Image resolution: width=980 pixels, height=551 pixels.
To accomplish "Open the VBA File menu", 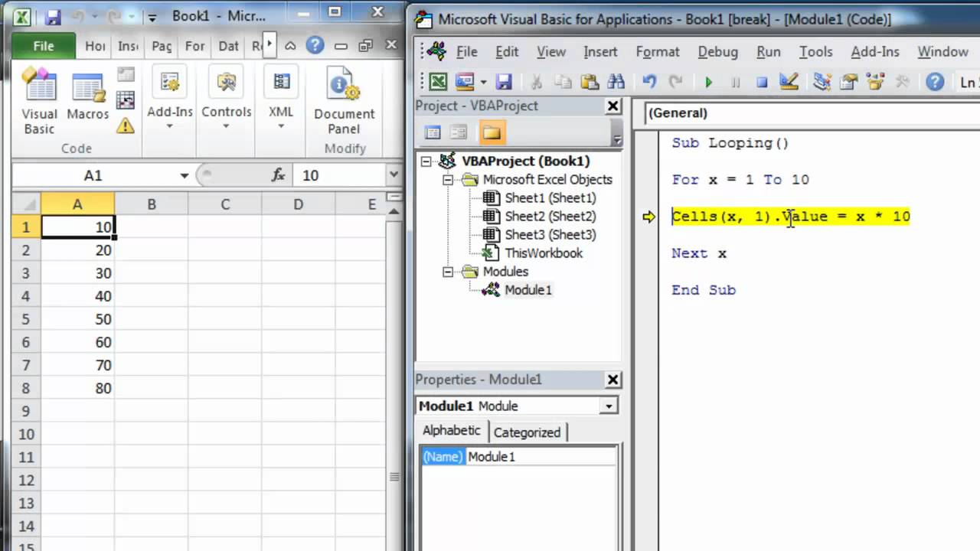I will (x=466, y=52).
